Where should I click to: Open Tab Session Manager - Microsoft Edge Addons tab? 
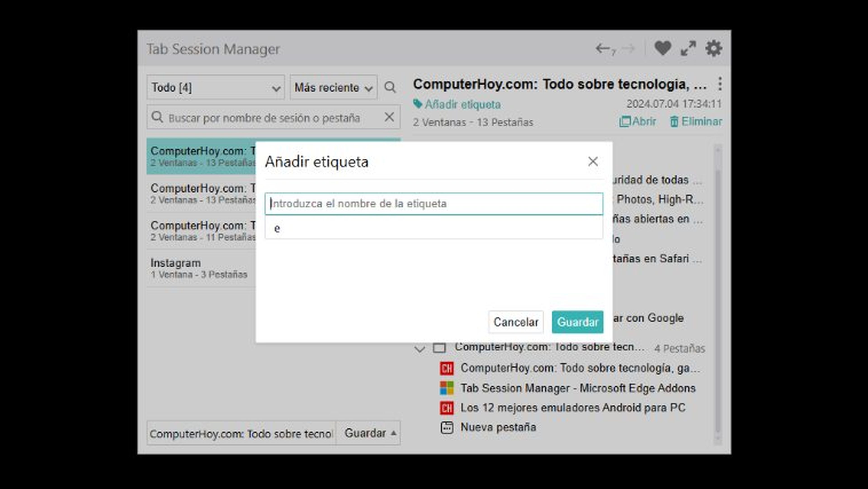[568, 388]
